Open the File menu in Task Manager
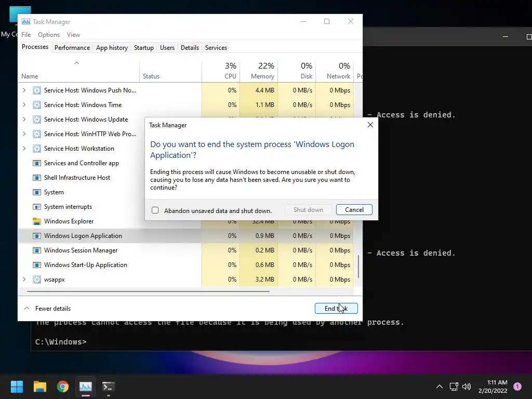The width and height of the screenshot is (532, 399). click(26, 35)
